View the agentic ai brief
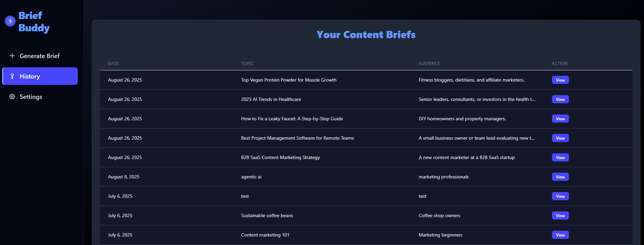The height and width of the screenshot is (245, 644). point(560,177)
